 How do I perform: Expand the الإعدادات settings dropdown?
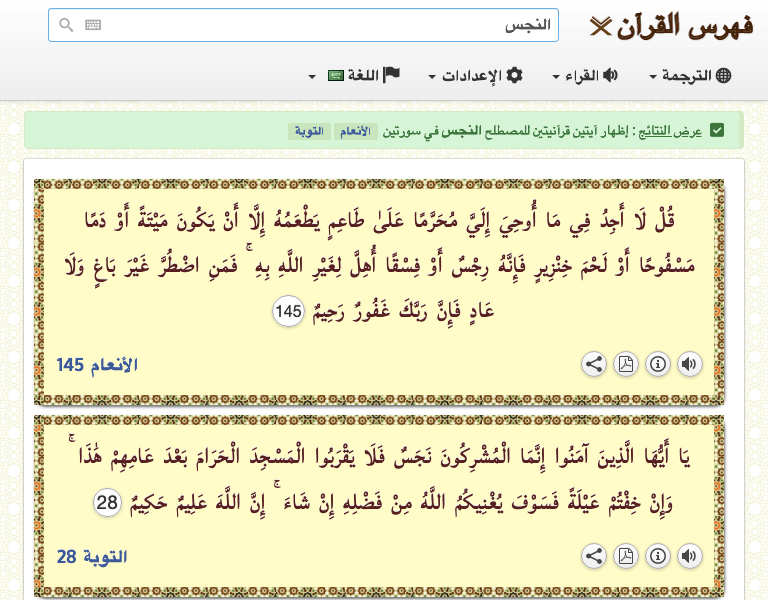[476, 76]
